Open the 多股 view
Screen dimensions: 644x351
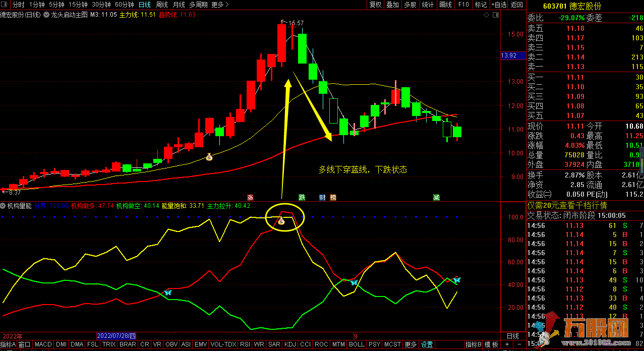(x=410, y=5)
